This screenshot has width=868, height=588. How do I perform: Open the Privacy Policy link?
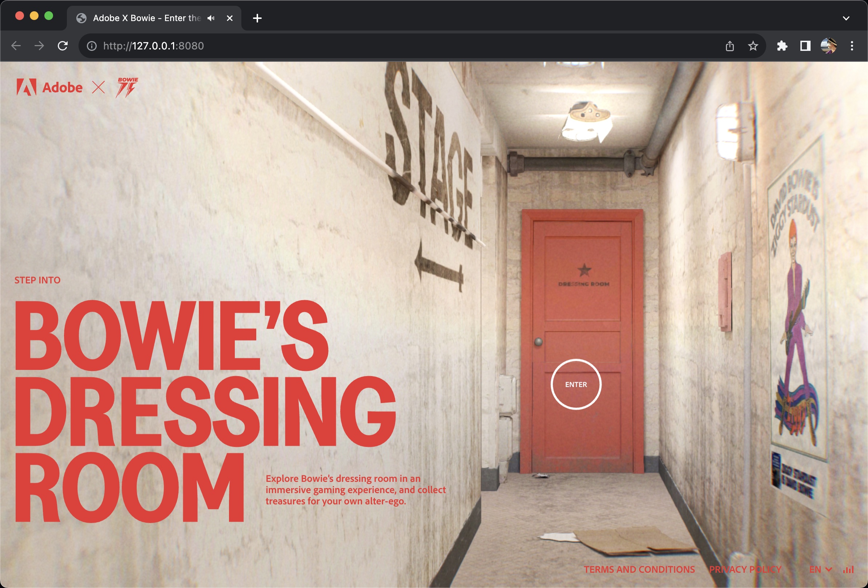745,569
